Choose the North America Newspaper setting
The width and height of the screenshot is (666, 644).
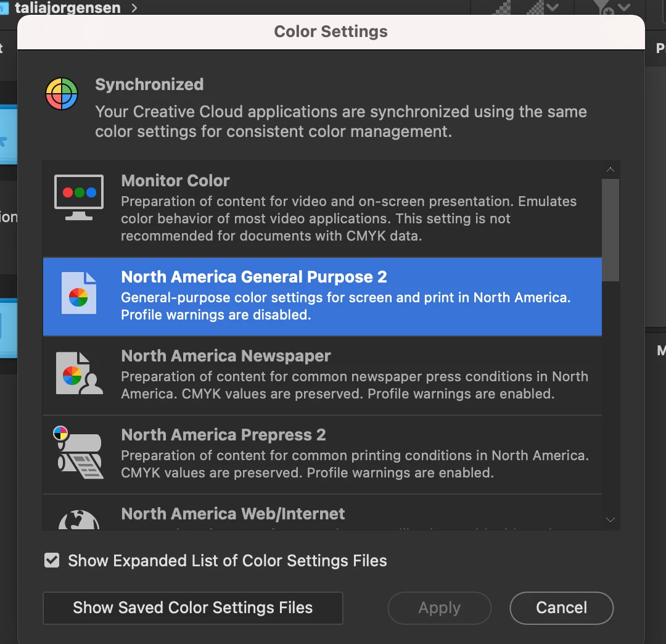(x=323, y=376)
